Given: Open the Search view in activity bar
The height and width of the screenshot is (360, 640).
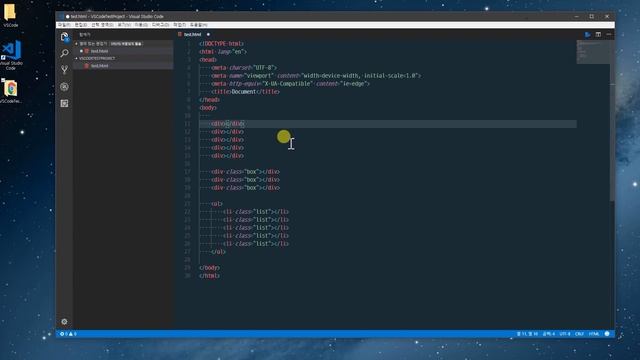Looking at the screenshot, I should 64,53.
